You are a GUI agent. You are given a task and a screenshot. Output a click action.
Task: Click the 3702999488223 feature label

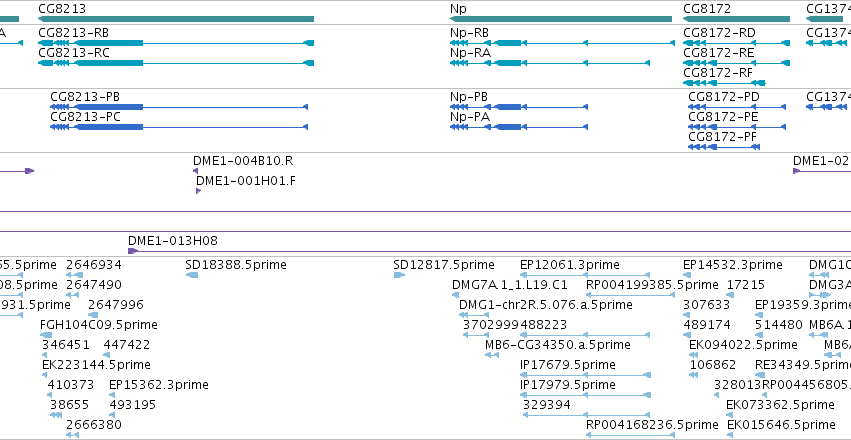point(515,325)
